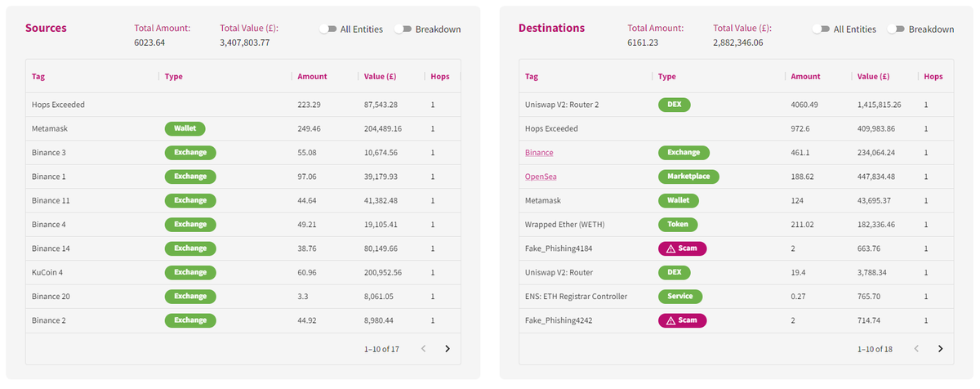The image size is (980, 389).
Task: Click Marketplace badge for OpenSea
Action: point(688,177)
